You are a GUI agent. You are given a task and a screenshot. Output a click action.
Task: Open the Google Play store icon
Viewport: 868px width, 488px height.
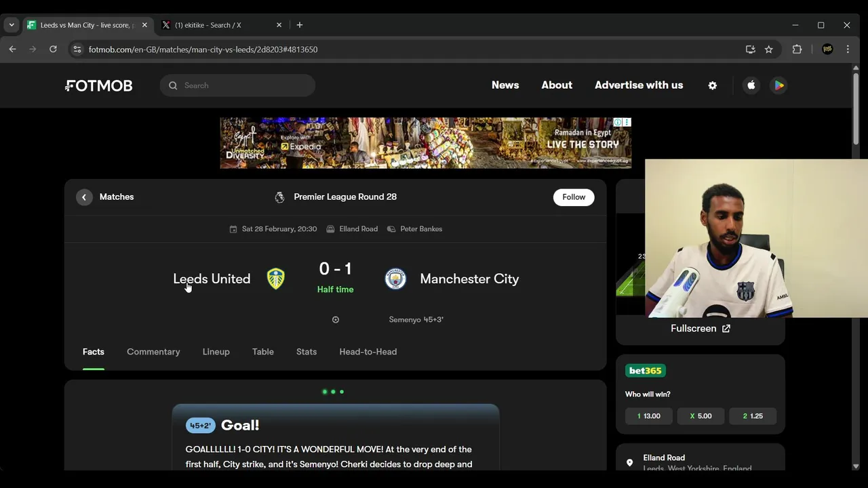coord(779,85)
